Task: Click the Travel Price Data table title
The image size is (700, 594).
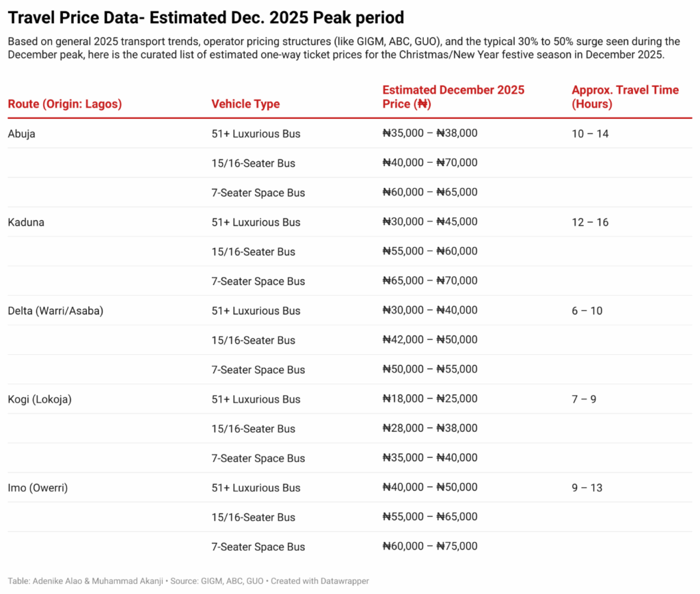Action: tap(206, 17)
